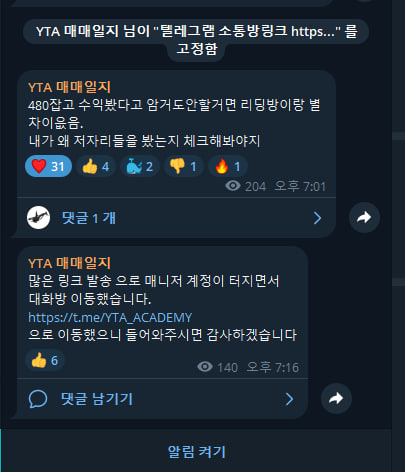Open the chevron beside 댓글 남기기
405x472 pixels.
290,399
